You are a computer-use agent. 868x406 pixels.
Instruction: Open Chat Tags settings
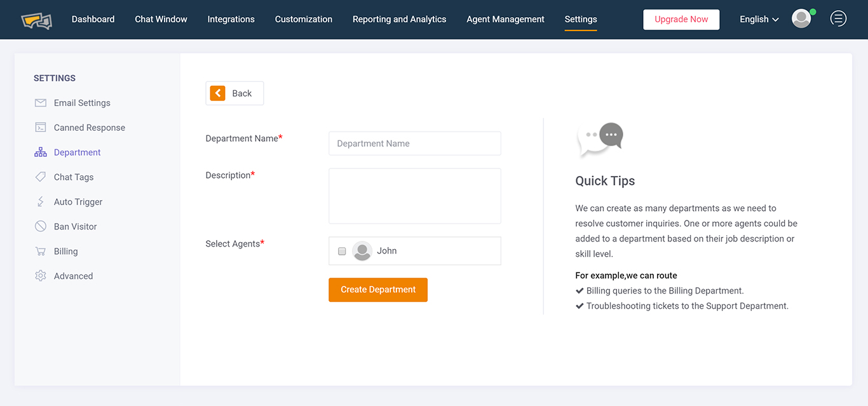coord(74,177)
